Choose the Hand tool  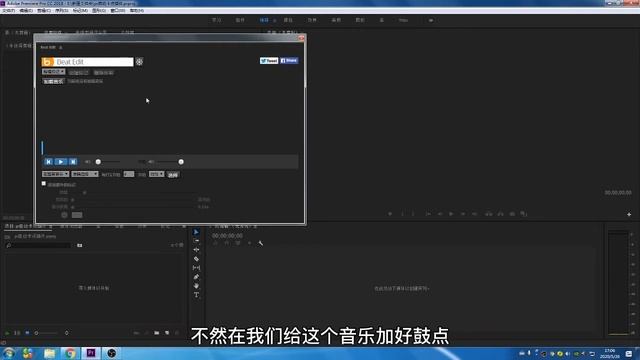tap(196, 286)
